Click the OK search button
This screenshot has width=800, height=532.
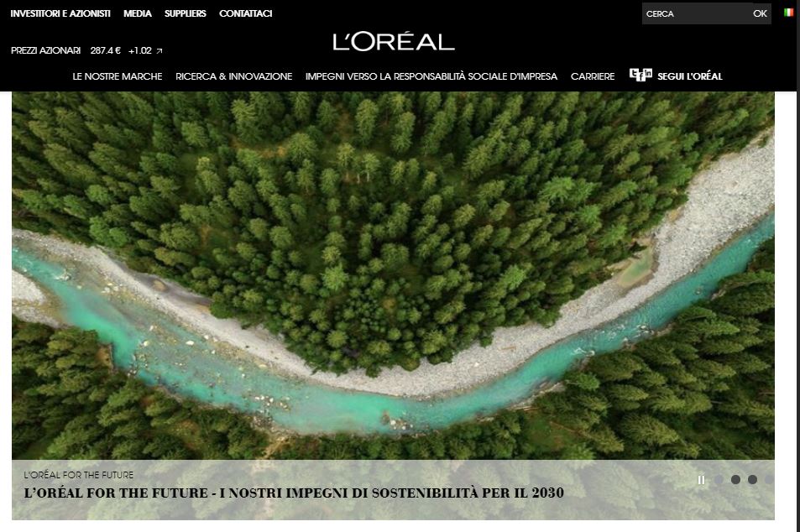pos(760,13)
